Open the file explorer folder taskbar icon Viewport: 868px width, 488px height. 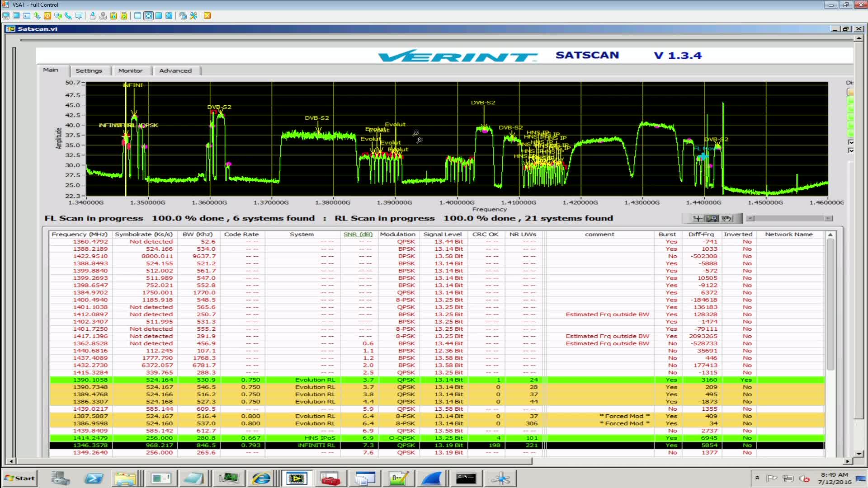click(x=125, y=478)
